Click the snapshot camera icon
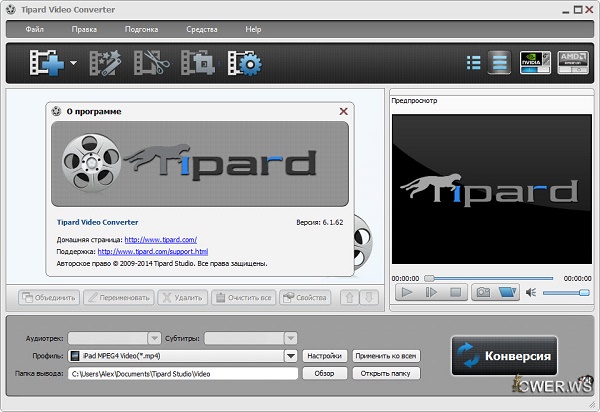Viewport: 600px width, 412px height. coord(482,292)
